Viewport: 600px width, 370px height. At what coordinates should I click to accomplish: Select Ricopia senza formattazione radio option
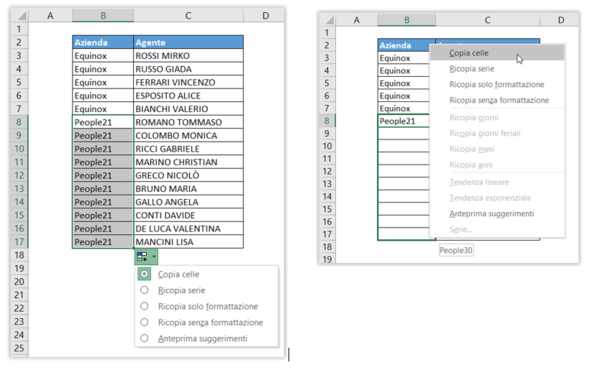(144, 322)
